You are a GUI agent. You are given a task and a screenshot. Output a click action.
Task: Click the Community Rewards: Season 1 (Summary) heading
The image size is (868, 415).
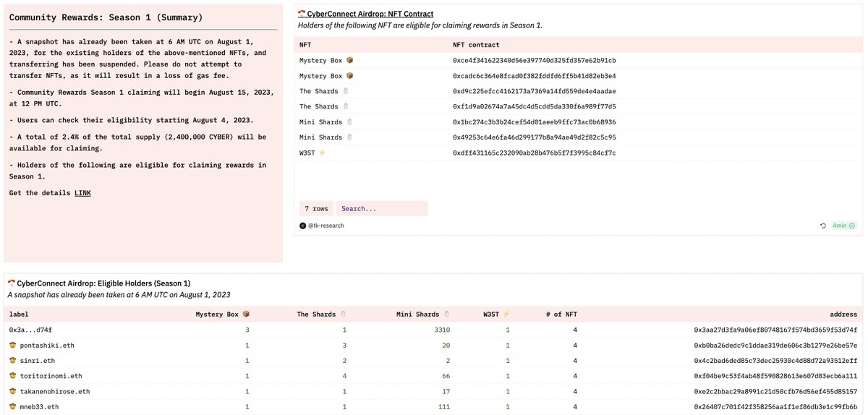click(x=106, y=17)
